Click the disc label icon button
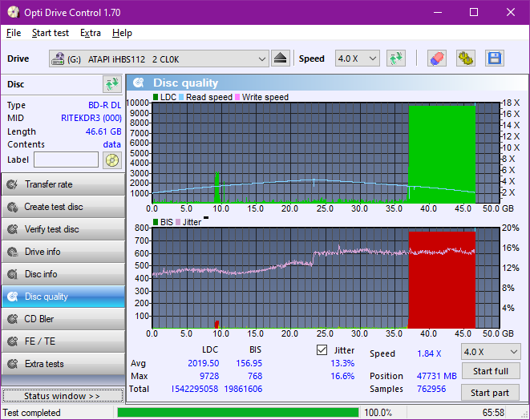This screenshot has height=420, width=530. (112, 160)
